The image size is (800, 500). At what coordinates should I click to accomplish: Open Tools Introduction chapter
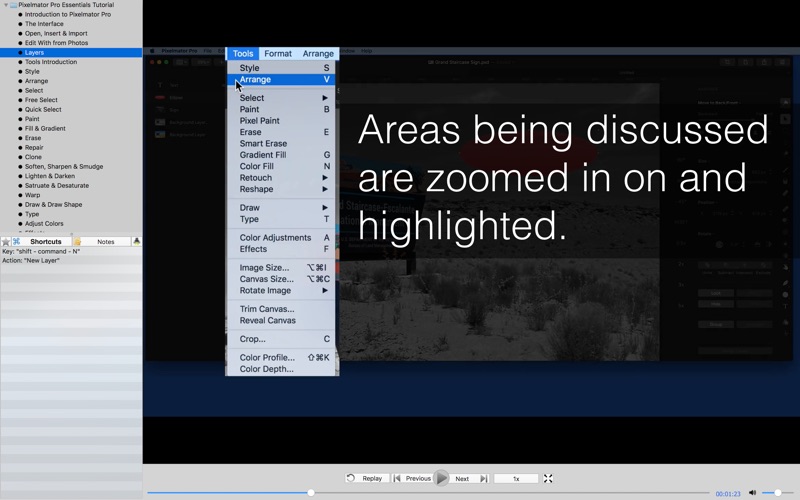[51, 62]
